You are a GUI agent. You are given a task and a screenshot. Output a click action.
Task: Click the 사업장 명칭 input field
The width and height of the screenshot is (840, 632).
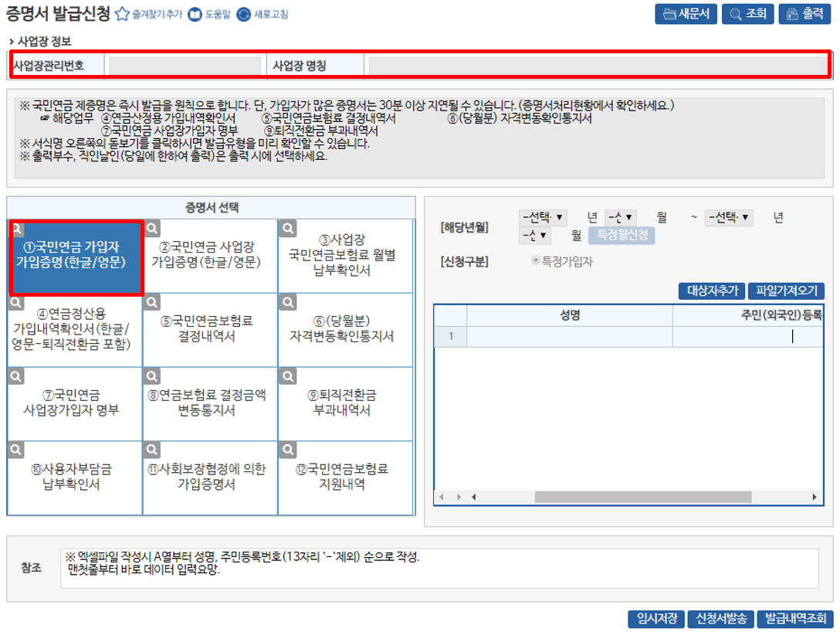[598, 66]
